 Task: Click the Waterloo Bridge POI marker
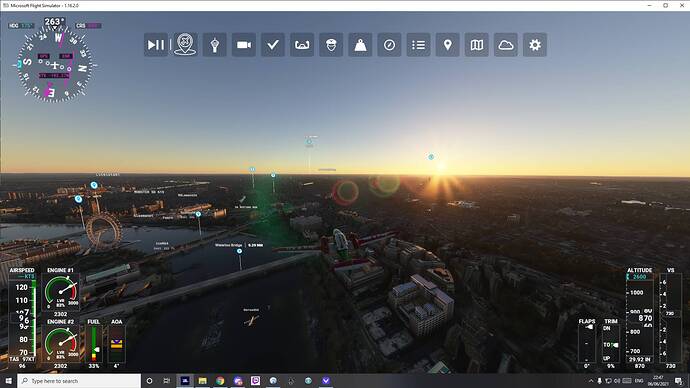click(x=239, y=251)
